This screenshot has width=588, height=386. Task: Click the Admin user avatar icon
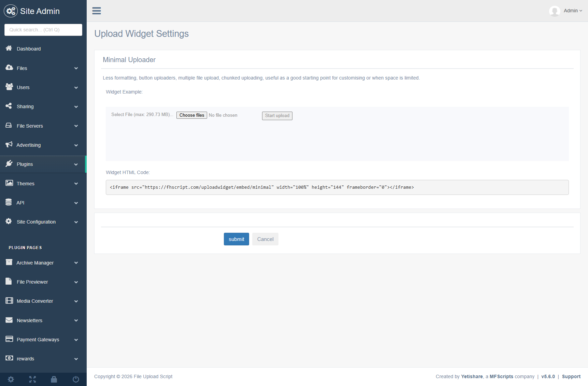(555, 11)
